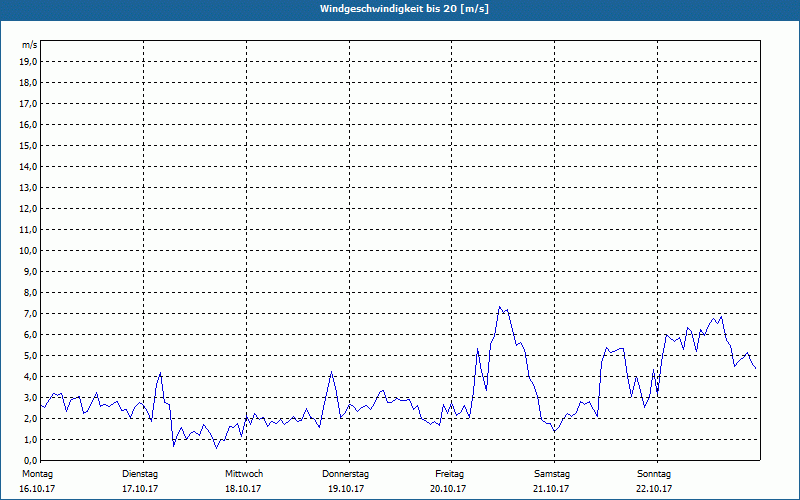800x500 pixels.
Task: Click the 12,0 axis label
Action: tap(29, 209)
